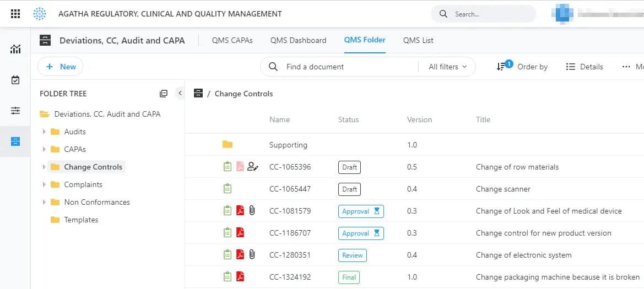Switch to Details view
This screenshot has height=289, width=644.
pos(585,67)
